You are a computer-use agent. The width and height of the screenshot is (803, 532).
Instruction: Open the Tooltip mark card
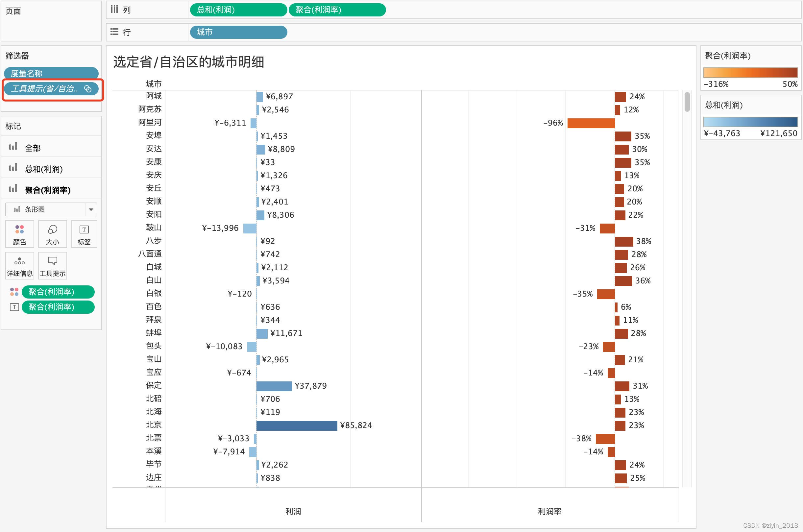52,266
